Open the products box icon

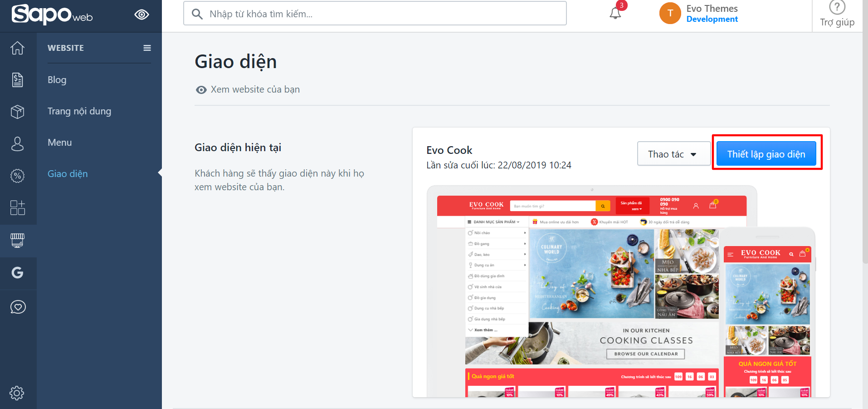tap(18, 112)
